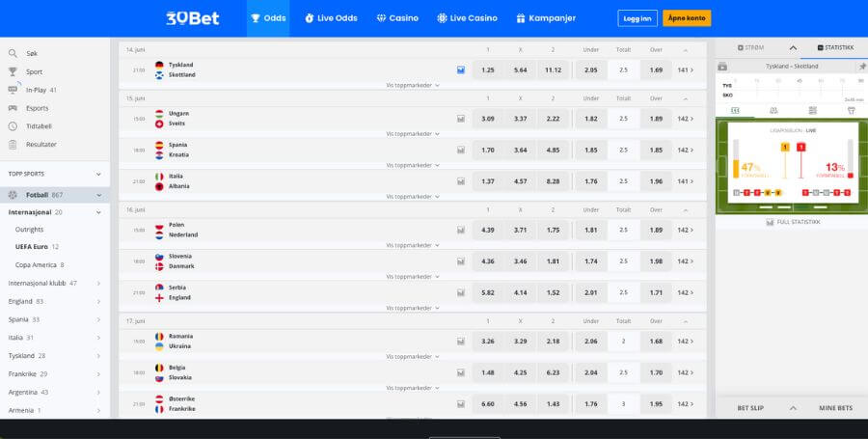
Task: Open stats icon for Polen–Nederland match
Action: (461, 230)
